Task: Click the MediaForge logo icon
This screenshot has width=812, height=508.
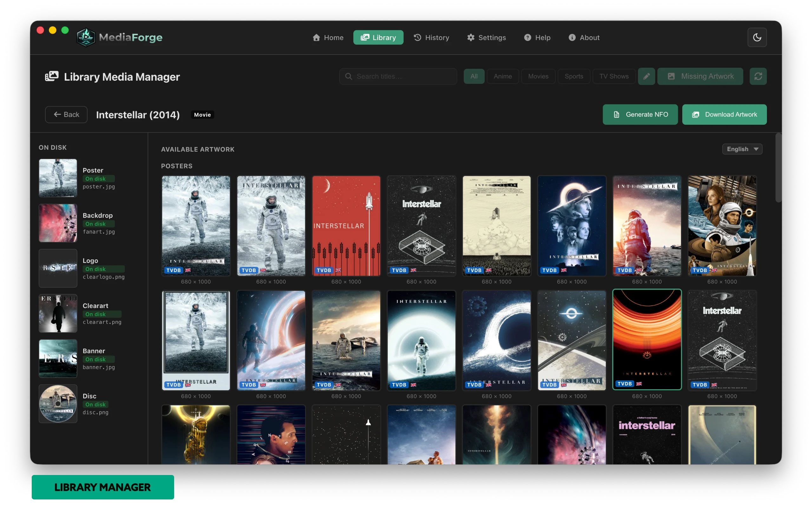Action: [x=86, y=37]
